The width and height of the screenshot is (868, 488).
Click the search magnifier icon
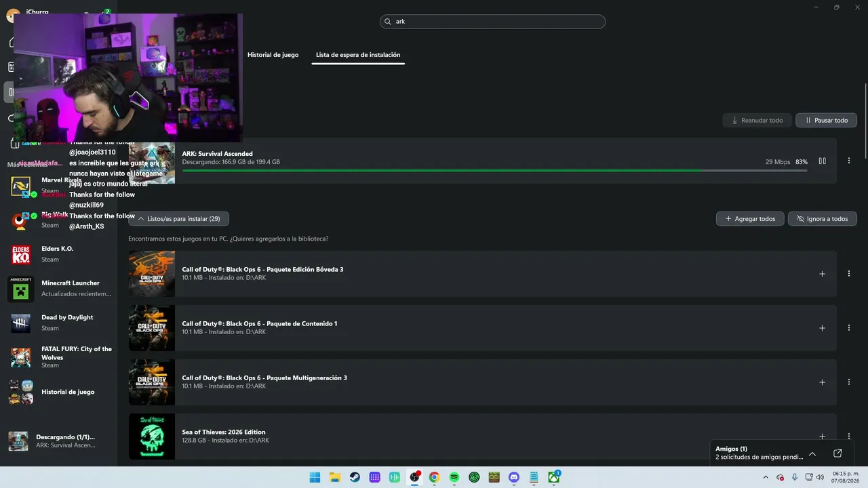click(x=388, y=22)
